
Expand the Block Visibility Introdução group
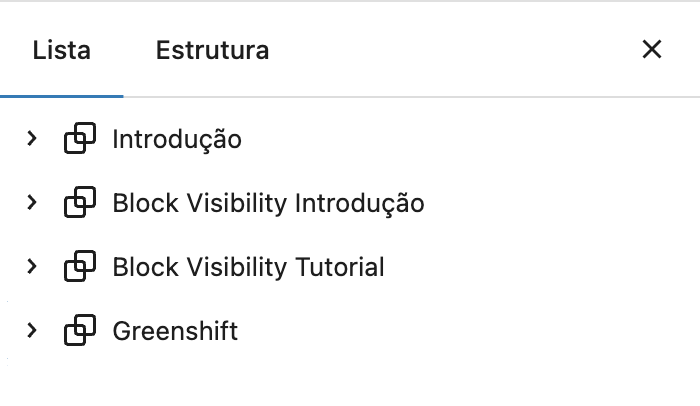[31, 202]
